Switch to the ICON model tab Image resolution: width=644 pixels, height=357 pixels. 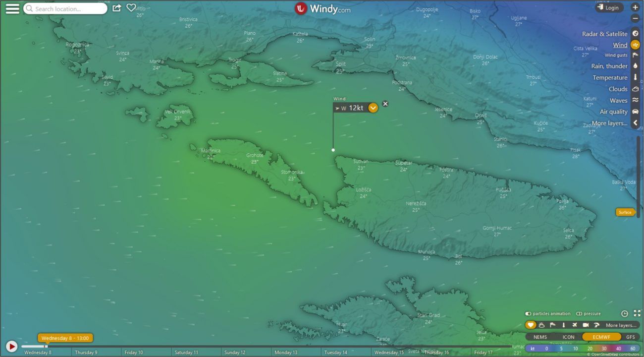[x=568, y=337]
